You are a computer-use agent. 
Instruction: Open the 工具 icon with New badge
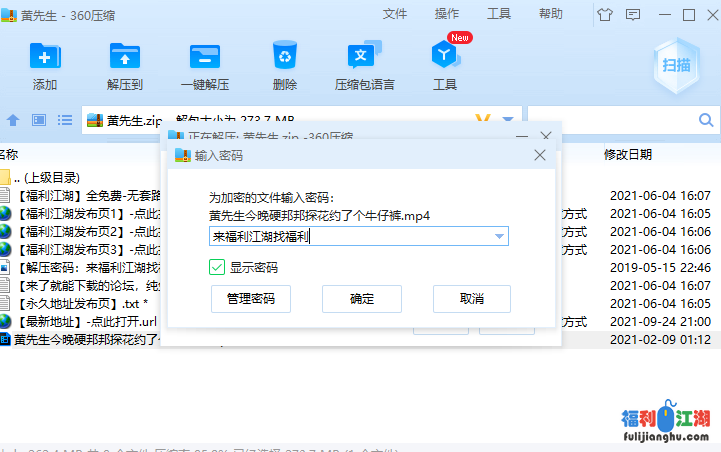(445, 56)
